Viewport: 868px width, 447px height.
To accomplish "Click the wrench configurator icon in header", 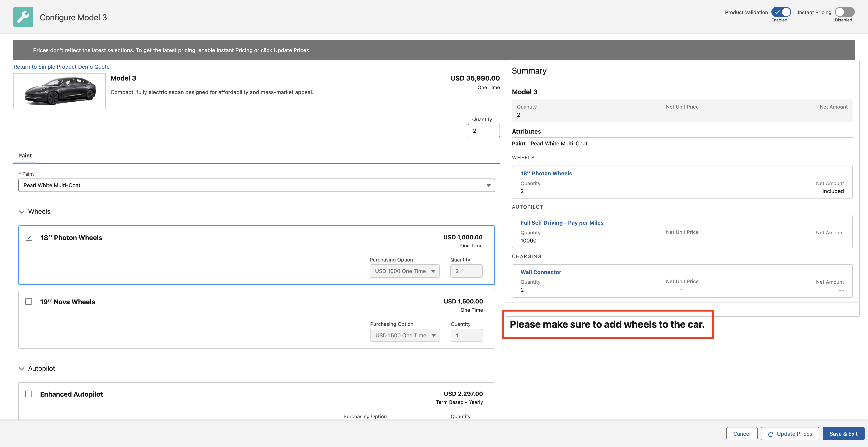I will click(23, 17).
